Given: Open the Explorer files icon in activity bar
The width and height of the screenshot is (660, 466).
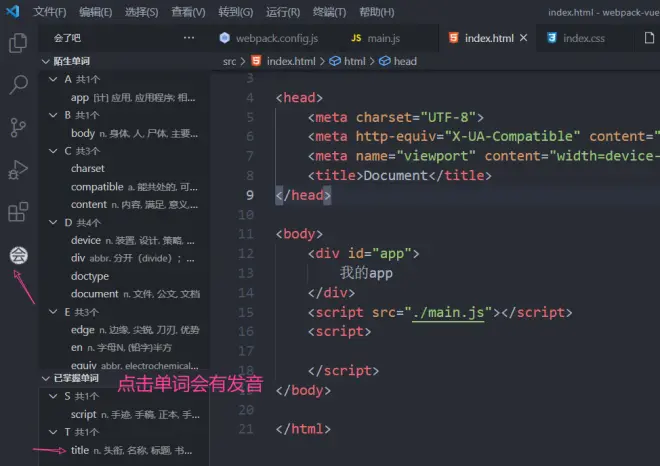Looking at the screenshot, I should coord(18,43).
